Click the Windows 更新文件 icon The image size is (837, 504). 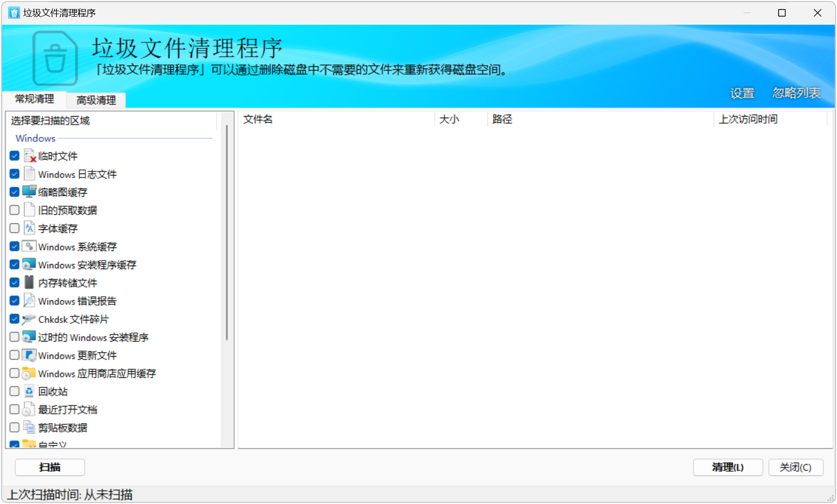pyautogui.click(x=30, y=355)
